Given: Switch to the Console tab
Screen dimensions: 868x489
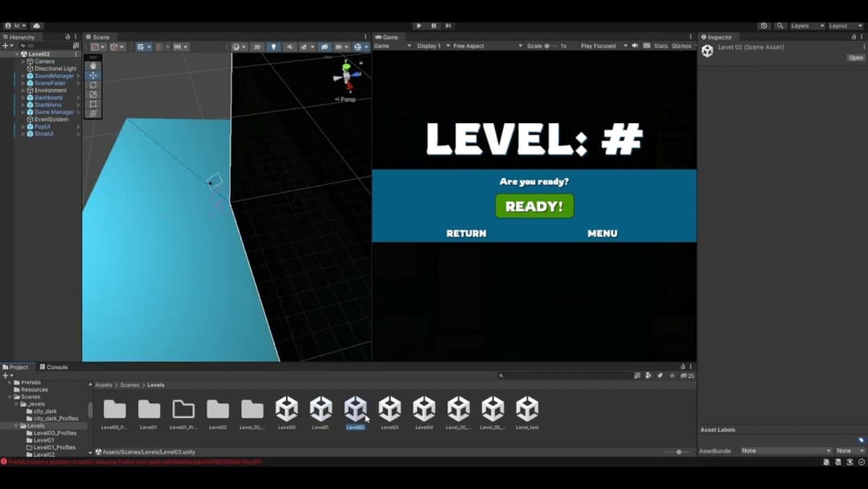Looking at the screenshot, I should 54,367.
